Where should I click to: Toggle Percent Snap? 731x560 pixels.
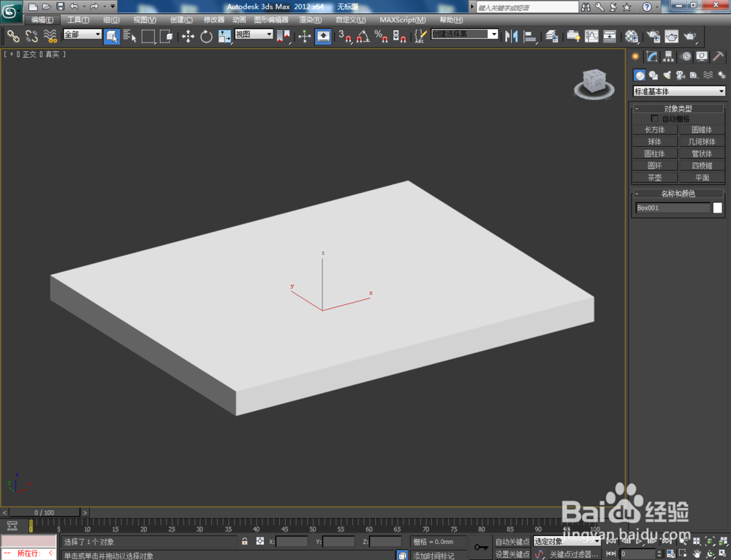pos(381,37)
